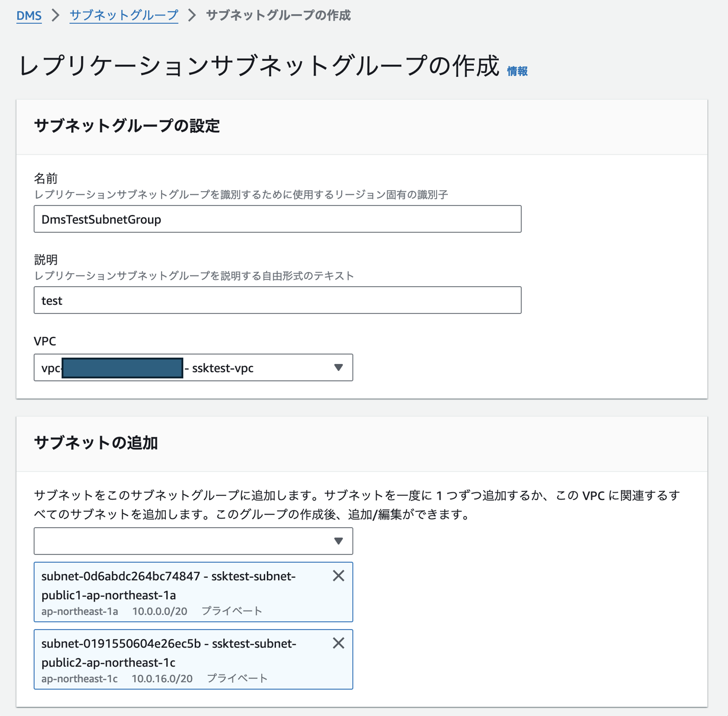Click the page title レプリケーションサブネットグループの作成

259,66
